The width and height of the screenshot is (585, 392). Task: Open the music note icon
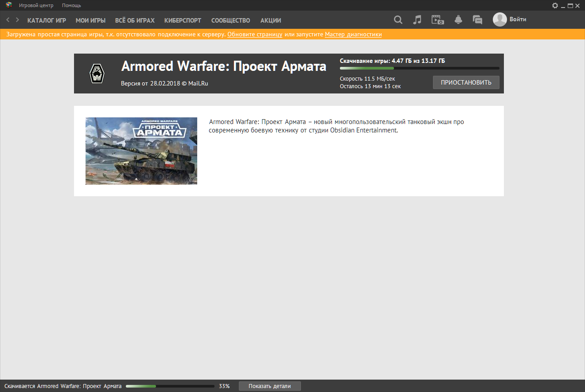pyautogui.click(x=417, y=19)
